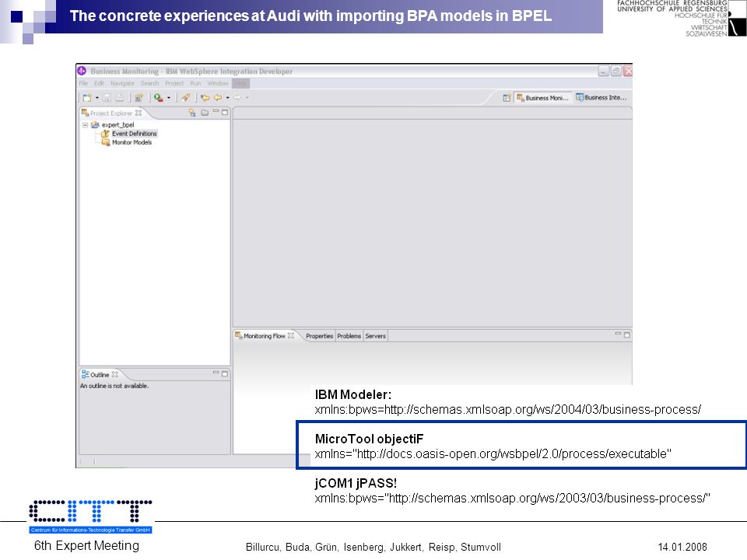
Task: Click the 2003/03 business-process namespace text
Action: click(x=512, y=498)
